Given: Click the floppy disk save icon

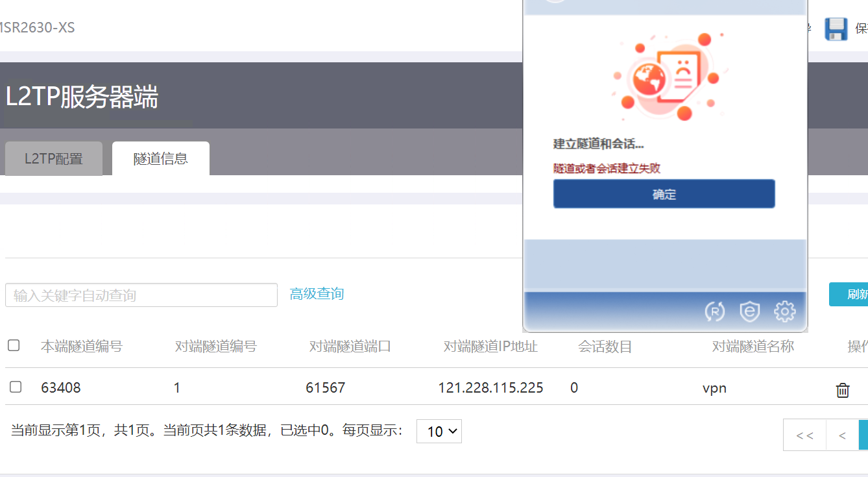Looking at the screenshot, I should click(x=836, y=29).
